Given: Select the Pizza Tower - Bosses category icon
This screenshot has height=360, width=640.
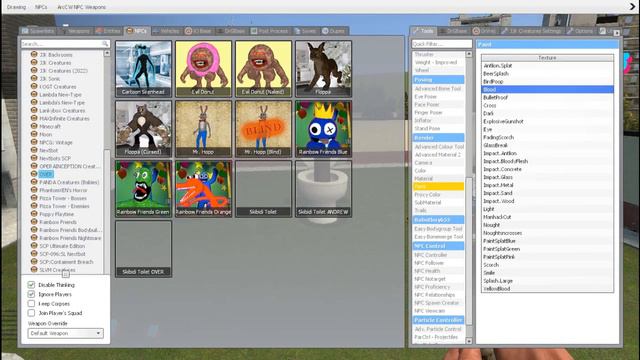Looking at the screenshot, I should pyautogui.click(x=34, y=198).
